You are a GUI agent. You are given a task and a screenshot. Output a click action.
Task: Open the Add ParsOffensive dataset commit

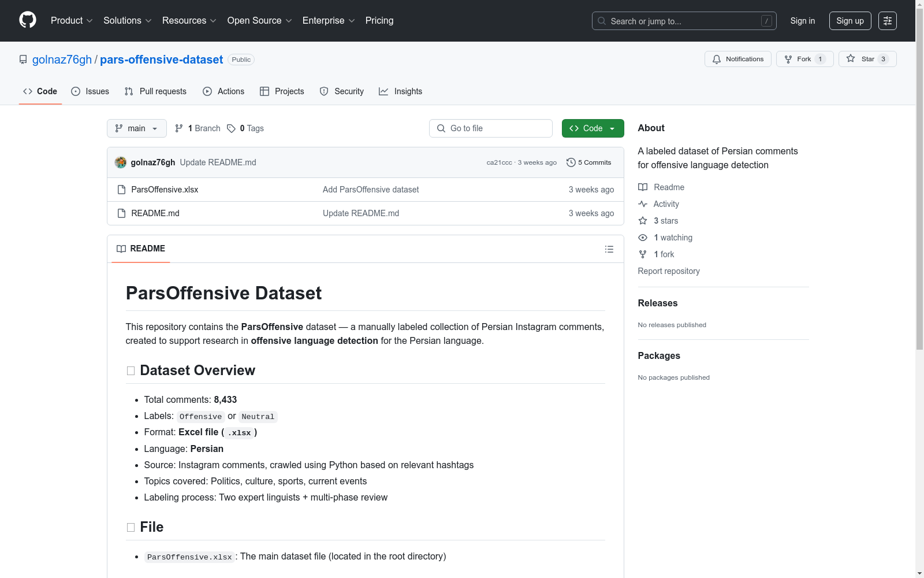click(x=371, y=190)
